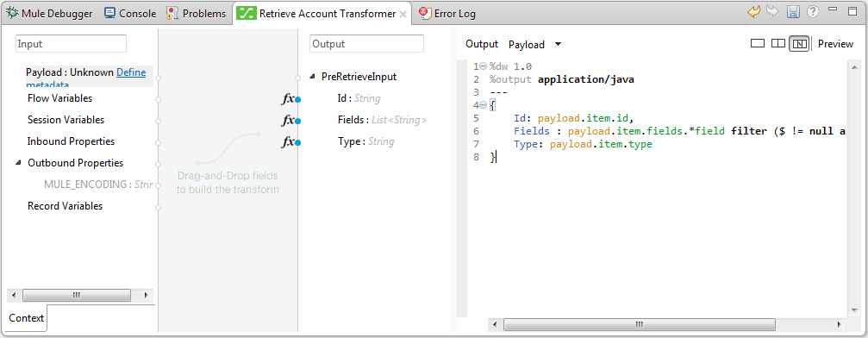Select MULE_ENCODING property

pos(98,185)
